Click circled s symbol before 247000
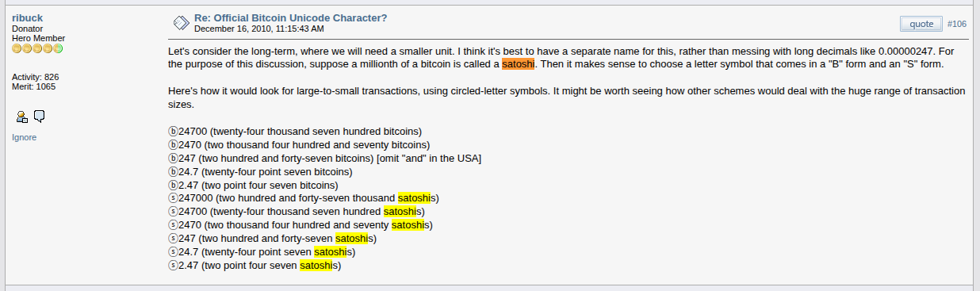Screen dimensions: 980x291 (174, 198)
